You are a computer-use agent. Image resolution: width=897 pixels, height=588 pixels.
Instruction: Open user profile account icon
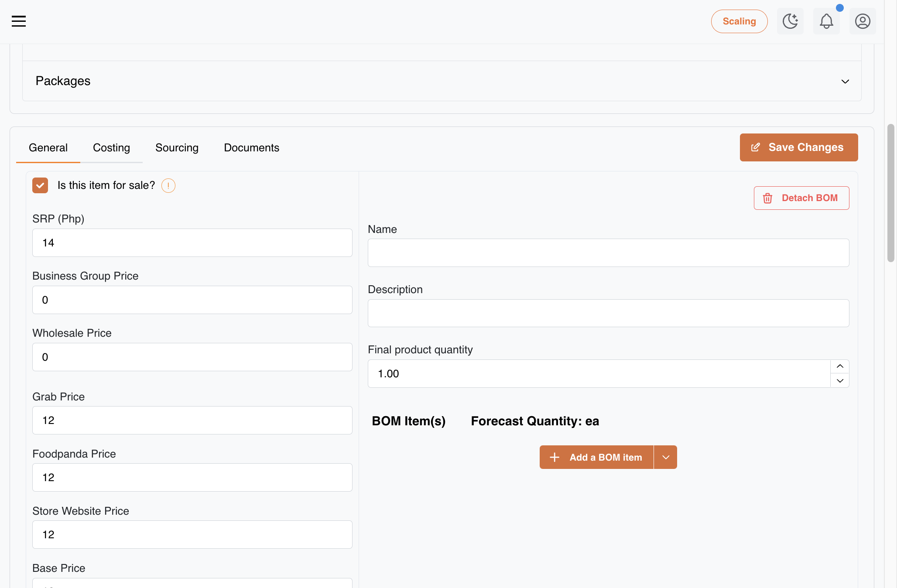tap(863, 21)
